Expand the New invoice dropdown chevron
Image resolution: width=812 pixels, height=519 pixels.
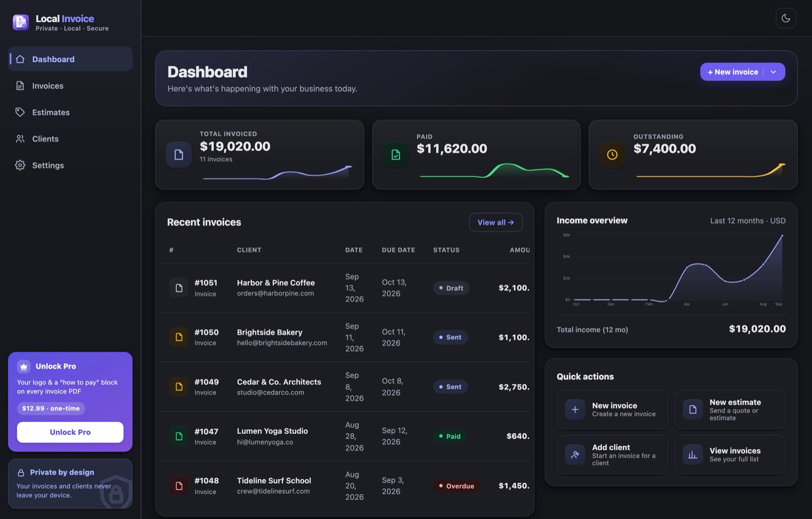click(x=773, y=72)
